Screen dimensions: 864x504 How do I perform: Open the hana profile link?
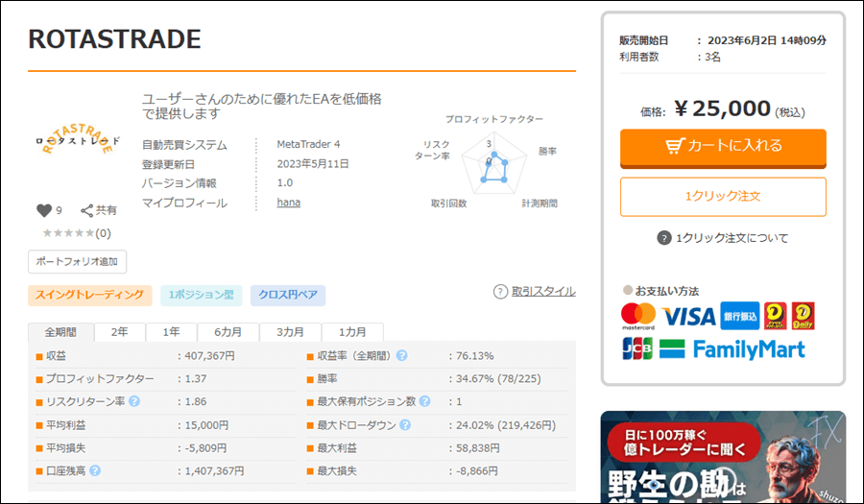coord(288,203)
